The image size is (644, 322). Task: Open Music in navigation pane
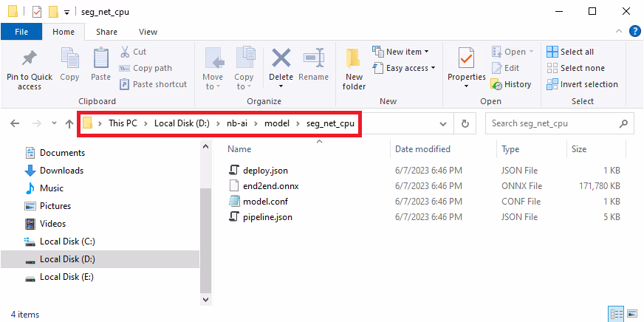click(44, 188)
